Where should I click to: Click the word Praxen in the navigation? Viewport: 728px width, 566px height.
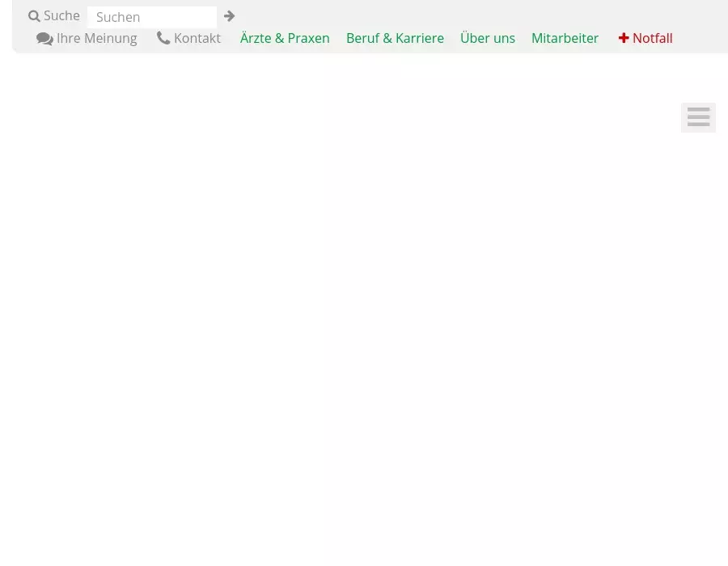pyautogui.click(x=308, y=38)
